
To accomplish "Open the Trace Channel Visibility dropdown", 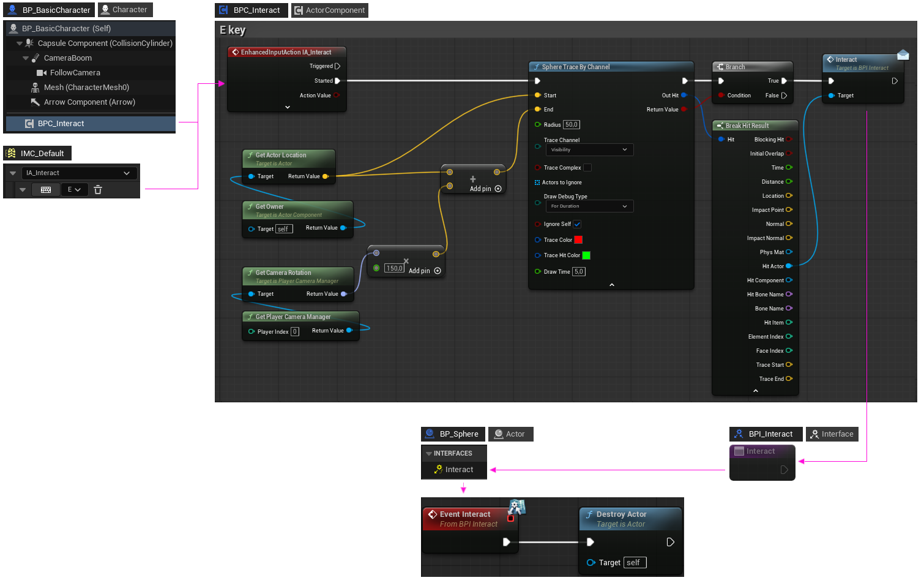I will (589, 150).
